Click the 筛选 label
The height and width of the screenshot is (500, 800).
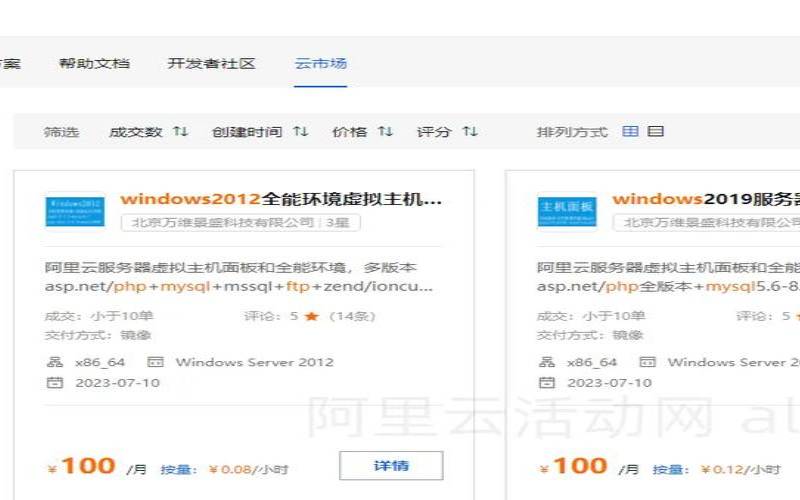[61, 132]
